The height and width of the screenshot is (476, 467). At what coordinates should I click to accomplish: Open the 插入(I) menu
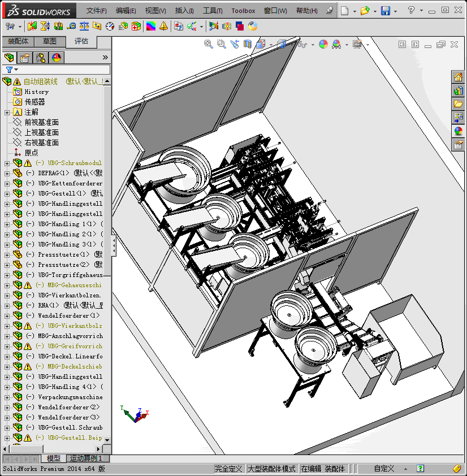tap(184, 11)
